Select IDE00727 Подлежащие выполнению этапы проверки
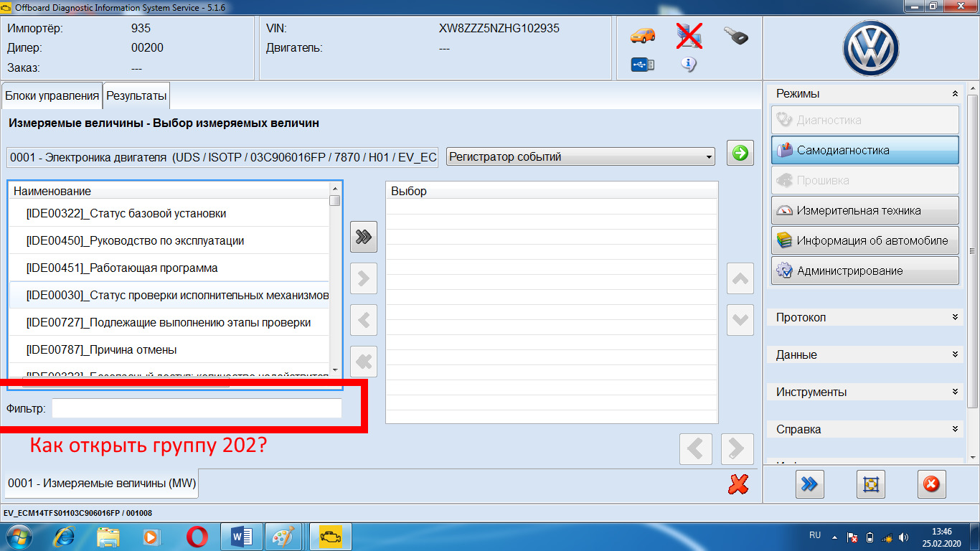The width and height of the screenshot is (980, 551). coord(169,323)
